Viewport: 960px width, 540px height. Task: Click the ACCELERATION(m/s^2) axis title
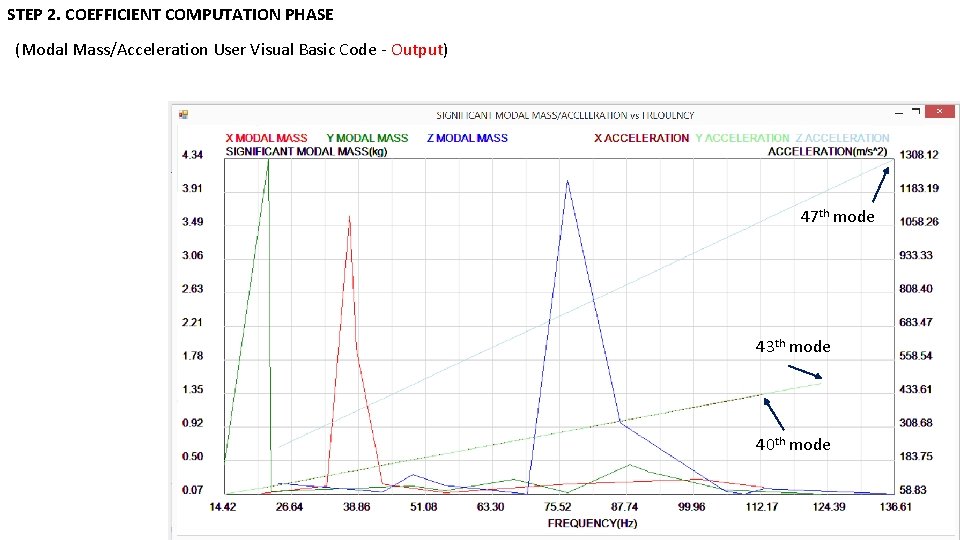tap(827, 151)
